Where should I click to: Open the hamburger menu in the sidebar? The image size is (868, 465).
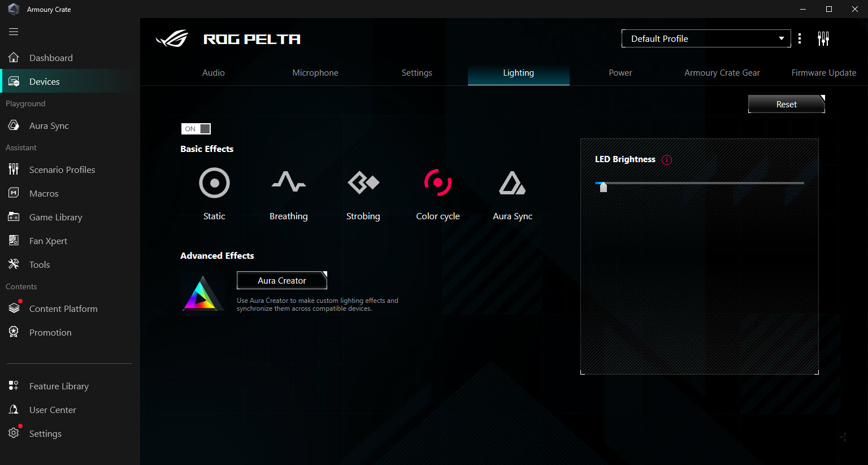pos(14,32)
